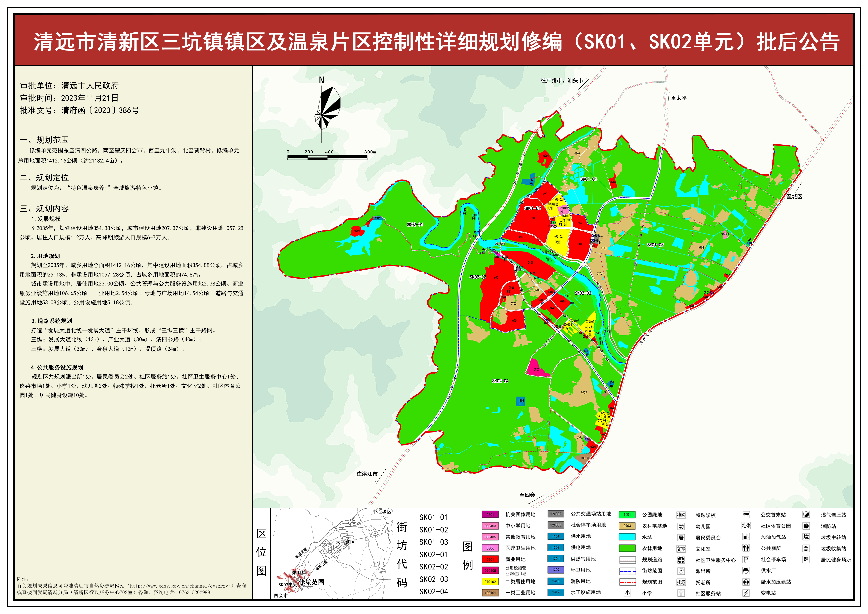868x614 pixels.
Task: Click the 往湛江市 direction label
Action: 367,474
